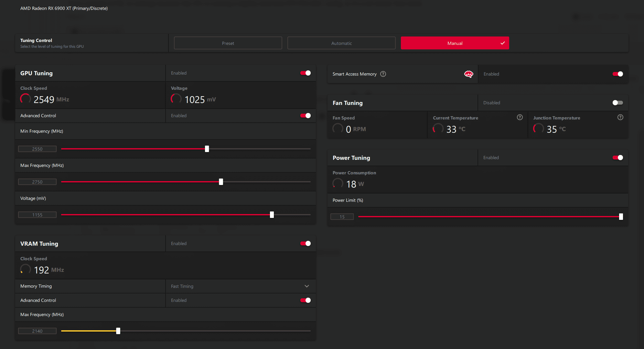Click the Smart Access Memory brain icon

tap(468, 74)
